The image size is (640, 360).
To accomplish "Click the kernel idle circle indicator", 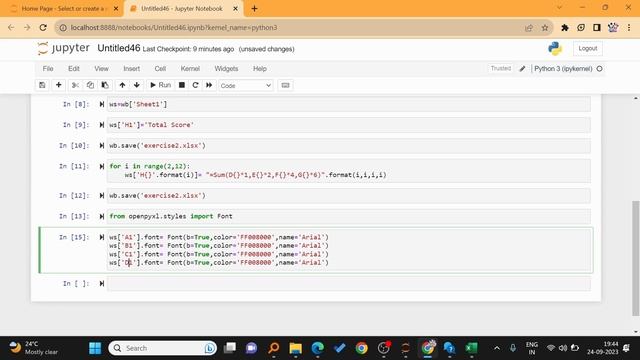I will pyautogui.click(x=600, y=69).
